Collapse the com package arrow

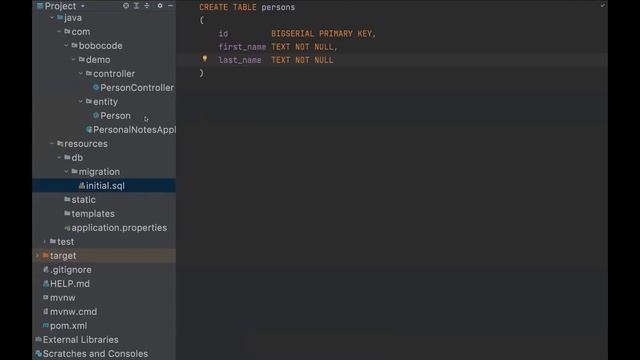59,31
